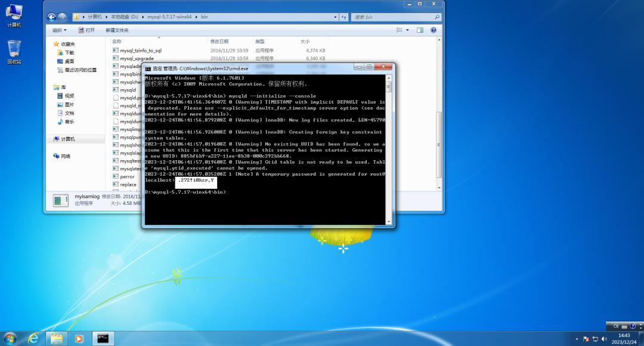Sort by 修改日期 column header

click(x=219, y=42)
